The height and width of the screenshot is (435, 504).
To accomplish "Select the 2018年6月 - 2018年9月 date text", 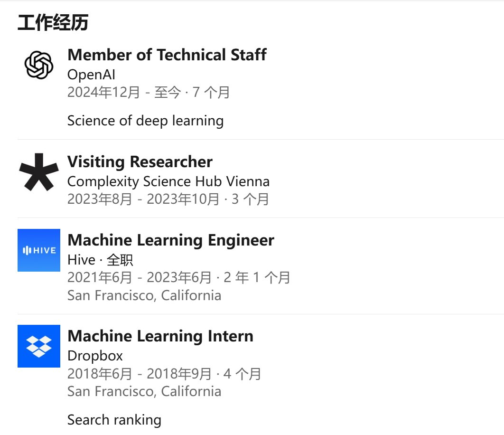I will click(x=139, y=374).
